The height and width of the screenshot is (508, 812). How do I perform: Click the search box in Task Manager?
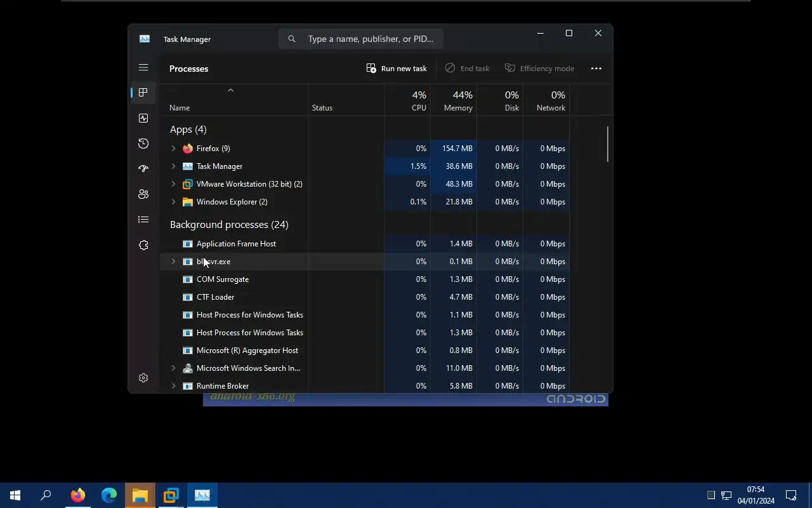(361, 39)
